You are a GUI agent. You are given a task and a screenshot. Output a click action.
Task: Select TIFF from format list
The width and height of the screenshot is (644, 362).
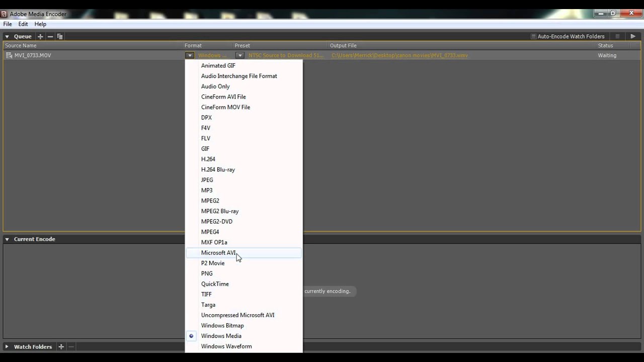click(x=244, y=294)
